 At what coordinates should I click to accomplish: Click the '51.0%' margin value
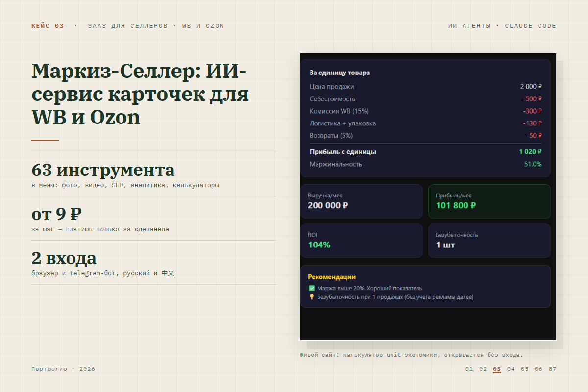[533, 164]
